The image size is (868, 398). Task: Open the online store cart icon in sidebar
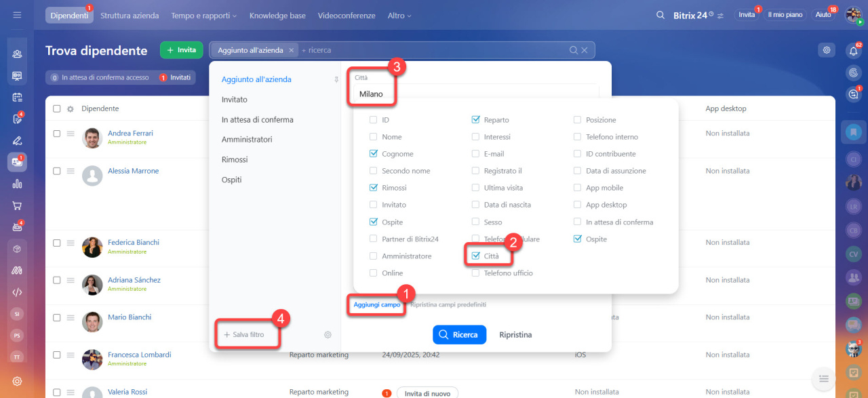[x=17, y=205]
